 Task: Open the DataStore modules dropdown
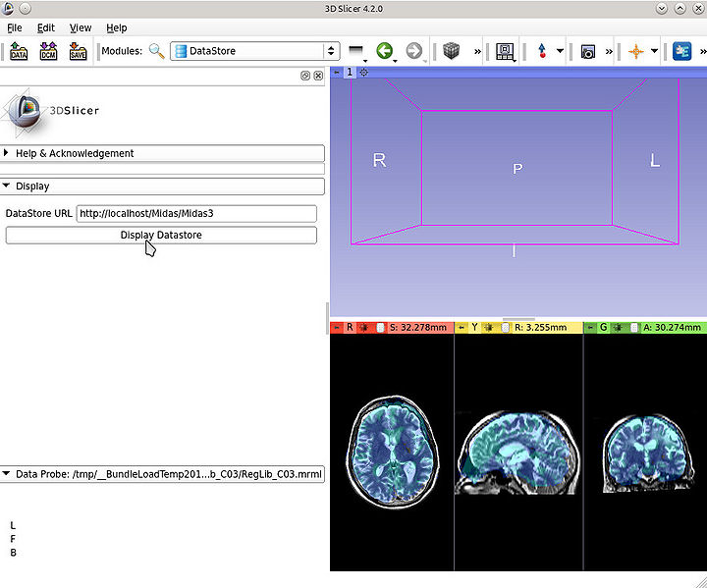click(254, 51)
